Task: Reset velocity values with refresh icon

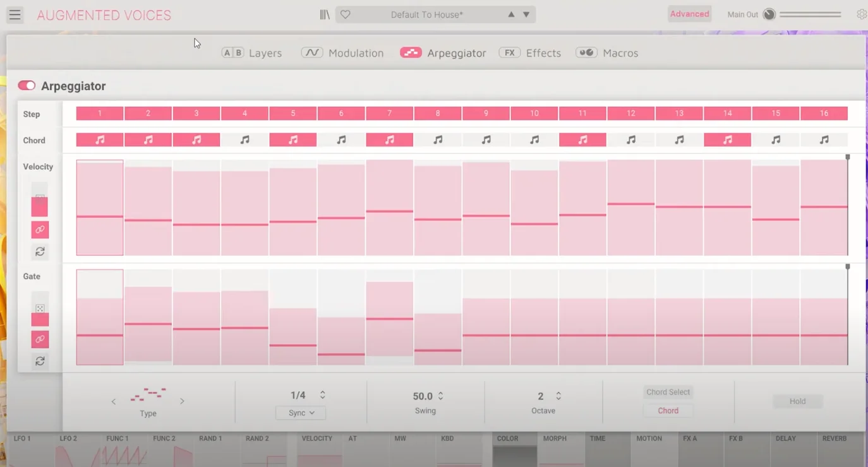Action: [x=40, y=252]
